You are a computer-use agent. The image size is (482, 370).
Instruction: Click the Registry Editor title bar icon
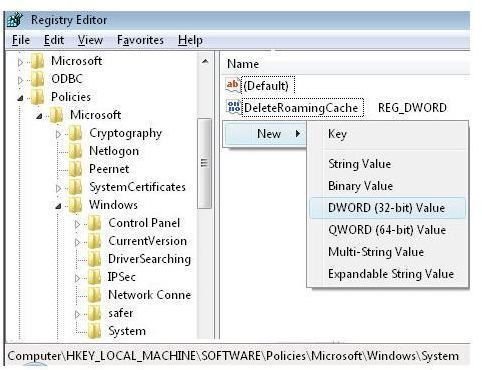(x=15, y=20)
